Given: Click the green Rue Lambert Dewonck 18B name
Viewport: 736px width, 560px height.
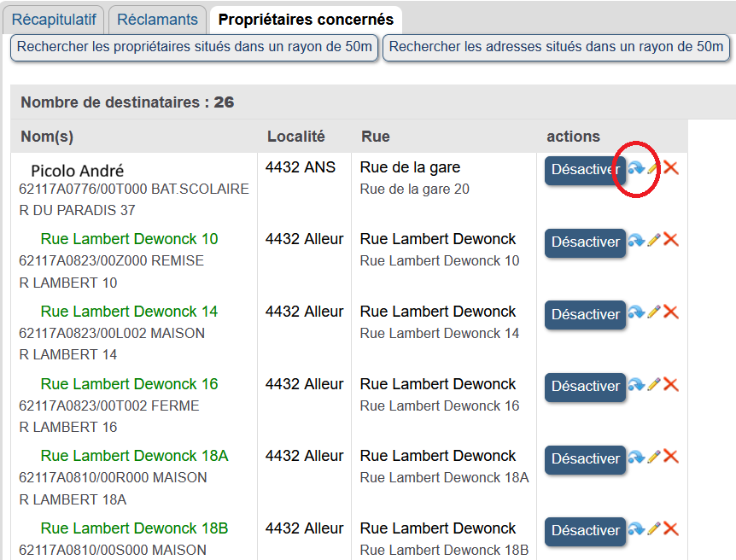Looking at the screenshot, I should (x=134, y=528).
